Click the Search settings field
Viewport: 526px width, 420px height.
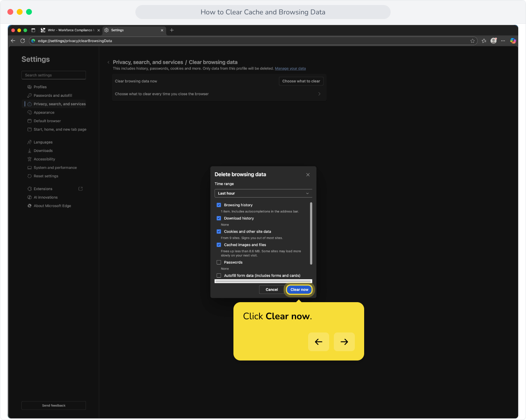click(54, 75)
